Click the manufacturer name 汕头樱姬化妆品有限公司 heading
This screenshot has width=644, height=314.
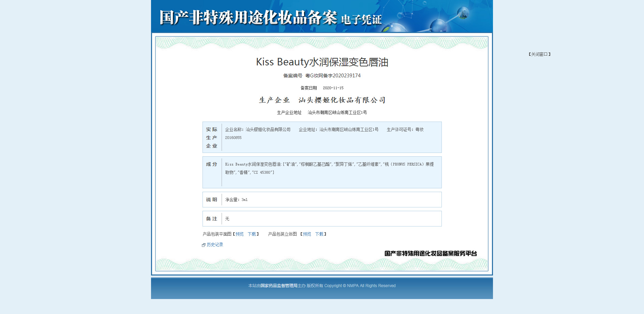point(342,100)
